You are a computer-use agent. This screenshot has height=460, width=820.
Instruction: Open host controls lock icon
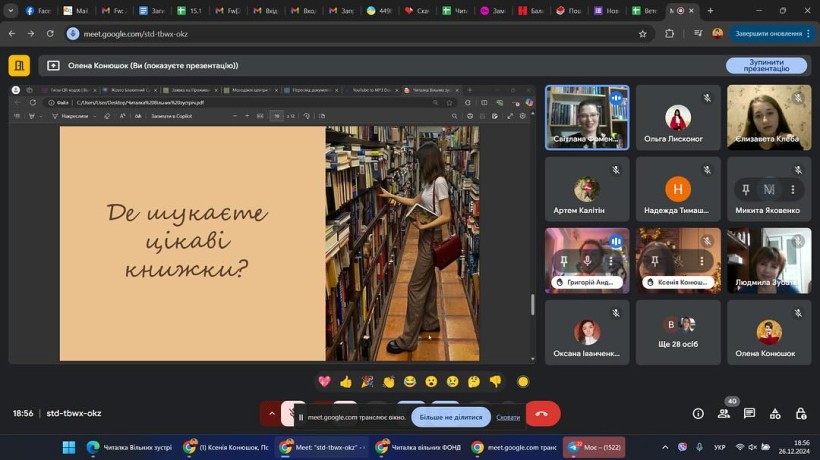click(801, 413)
